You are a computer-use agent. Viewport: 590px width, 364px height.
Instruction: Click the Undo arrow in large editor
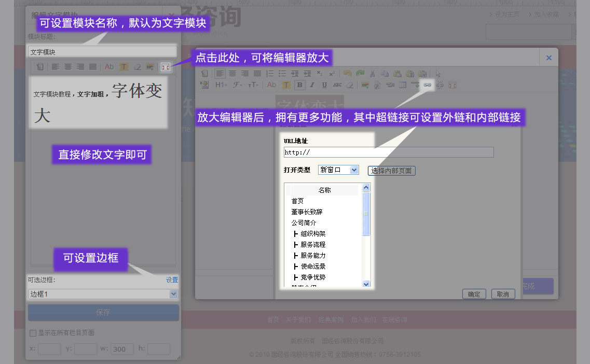[x=347, y=74]
